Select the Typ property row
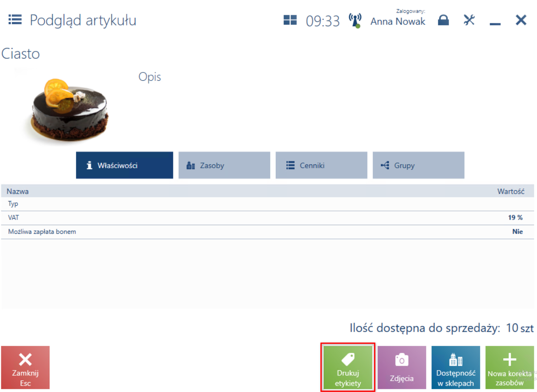Viewport: 537px width, 392px height. click(x=267, y=204)
